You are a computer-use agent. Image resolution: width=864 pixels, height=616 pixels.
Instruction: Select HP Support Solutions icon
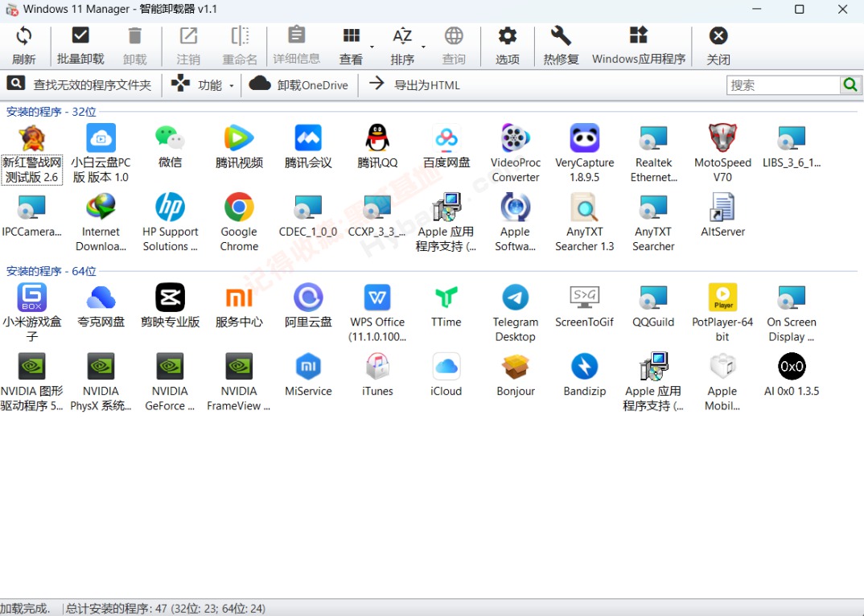coord(170,207)
